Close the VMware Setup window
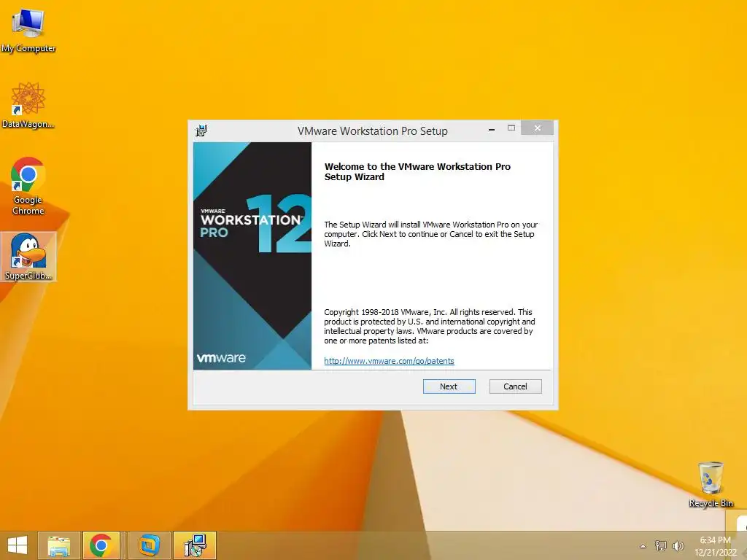747x560 pixels. [x=537, y=128]
